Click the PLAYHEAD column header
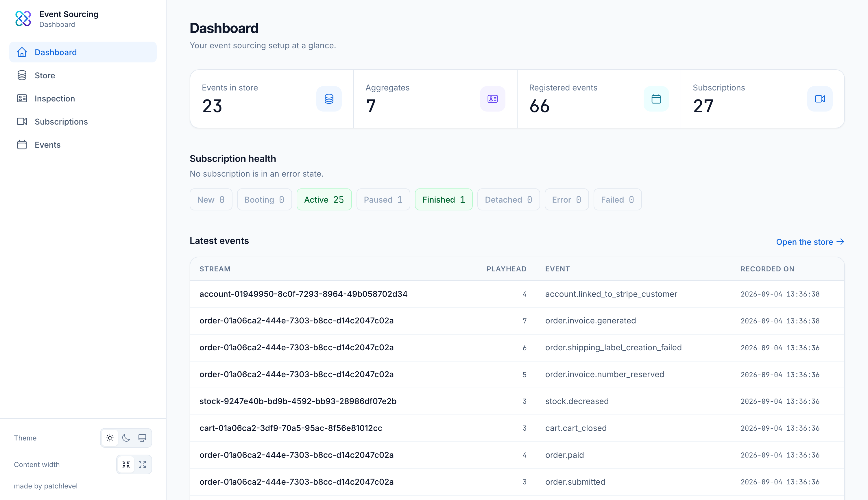This screenshot has width=868, height=500. click(x=506, y=269)
